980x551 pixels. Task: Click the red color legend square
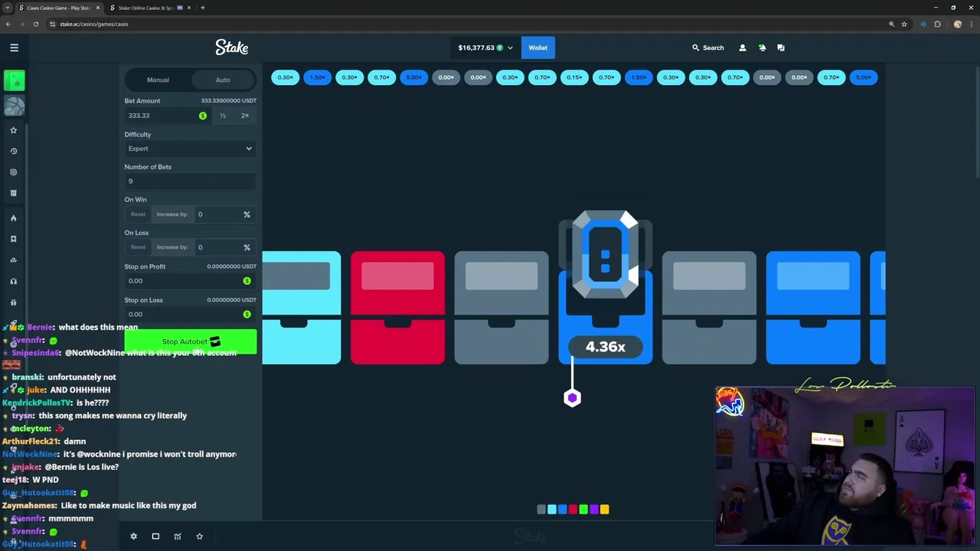[x=573, y=510]
